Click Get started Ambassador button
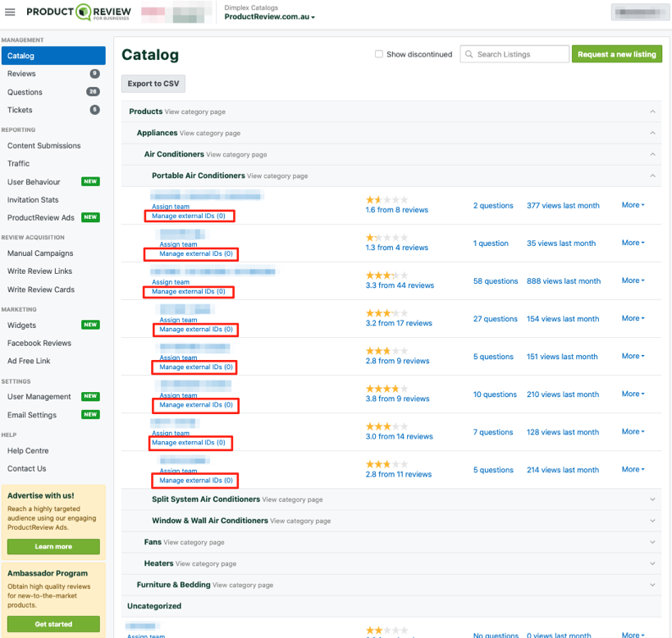This screenshot has height=638, width=672. [53, 624]
